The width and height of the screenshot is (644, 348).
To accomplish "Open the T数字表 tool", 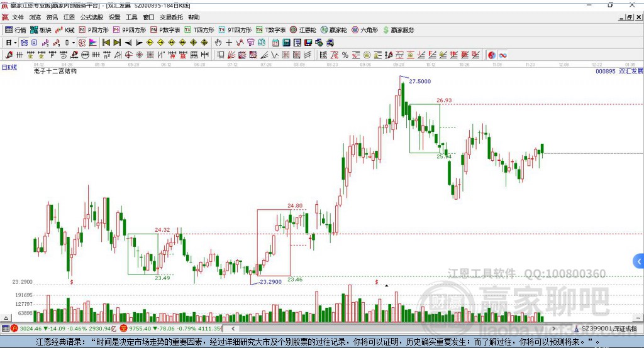I will (270, 30).
